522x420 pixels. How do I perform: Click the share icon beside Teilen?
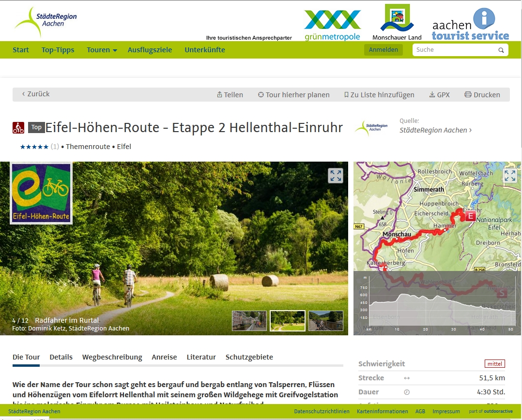click(x=219, y=95)
